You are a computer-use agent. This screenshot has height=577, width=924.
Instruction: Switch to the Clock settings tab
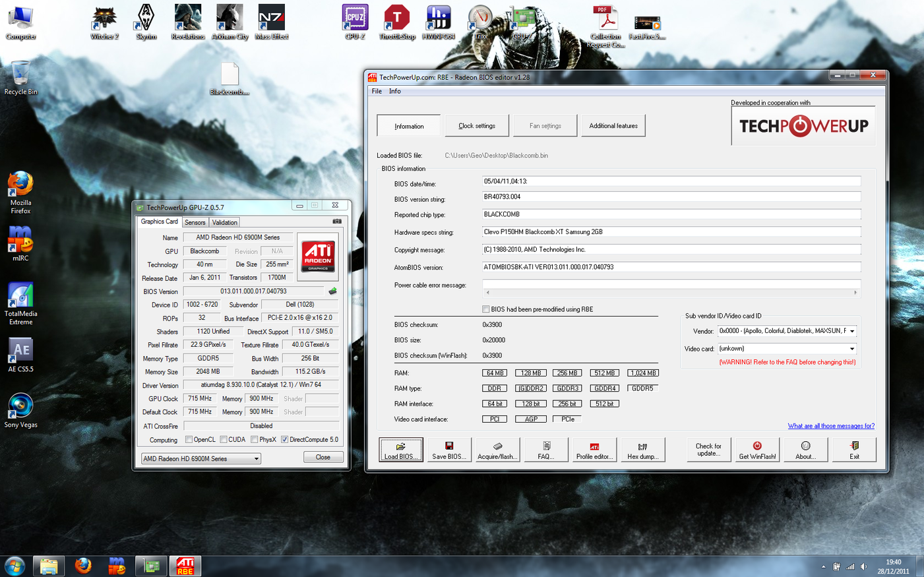coord(477,125)
